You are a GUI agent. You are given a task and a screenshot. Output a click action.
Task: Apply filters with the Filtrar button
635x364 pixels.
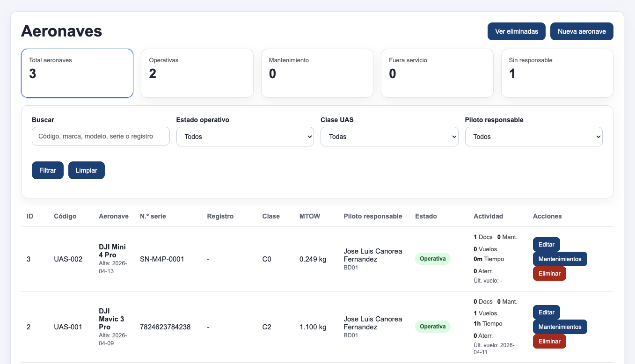[x=48, y=170]
